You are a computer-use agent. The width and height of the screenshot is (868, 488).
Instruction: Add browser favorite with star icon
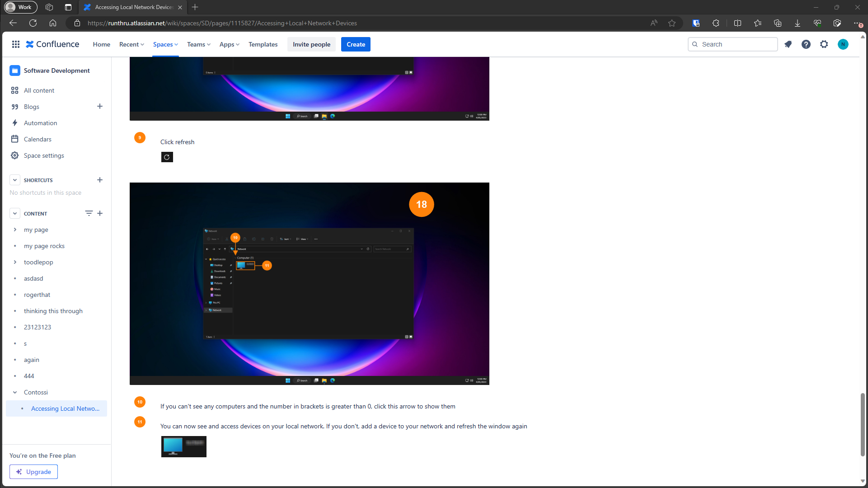click(672, 23)
